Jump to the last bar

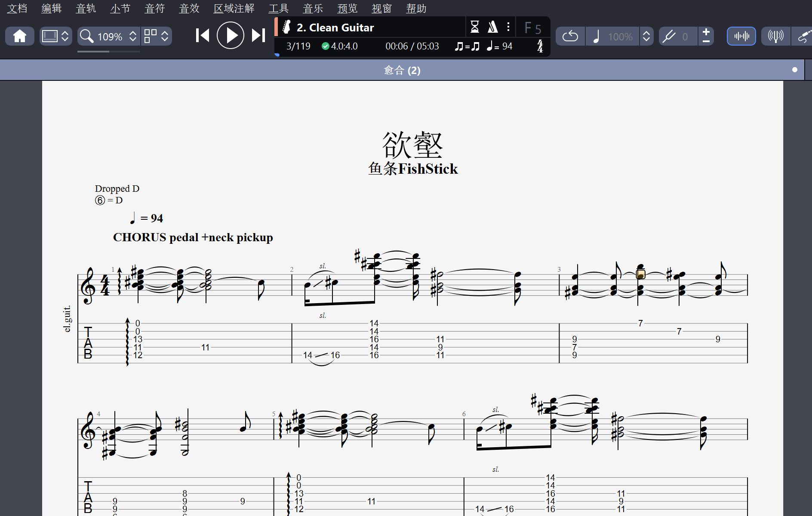(x=258, y=36)
